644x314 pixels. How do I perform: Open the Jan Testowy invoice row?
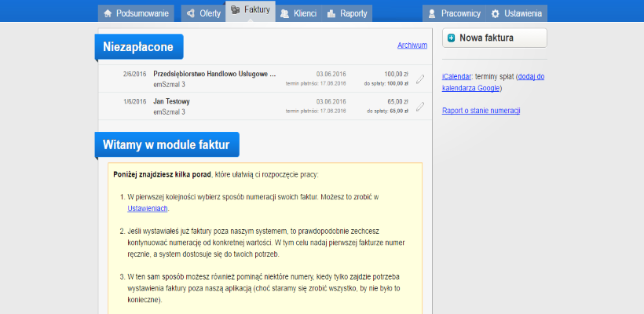tap(171, 101)
